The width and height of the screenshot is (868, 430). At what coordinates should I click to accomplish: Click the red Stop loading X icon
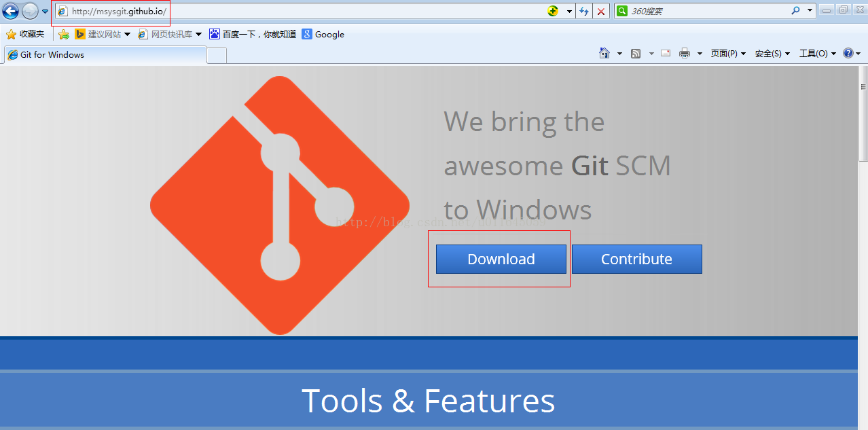601,11
